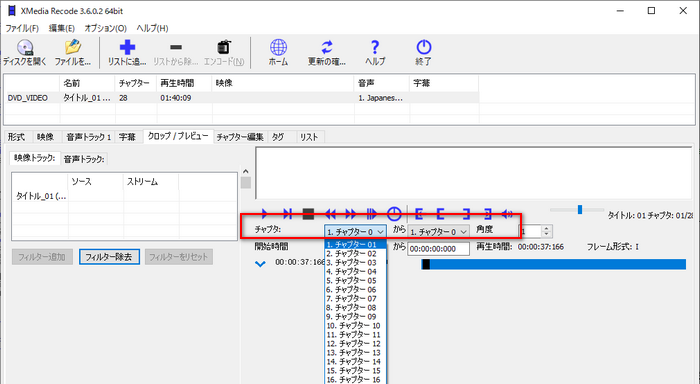
Task: Click the slow-motion bars-arrow playback icon
Action: tap(371, 214)
